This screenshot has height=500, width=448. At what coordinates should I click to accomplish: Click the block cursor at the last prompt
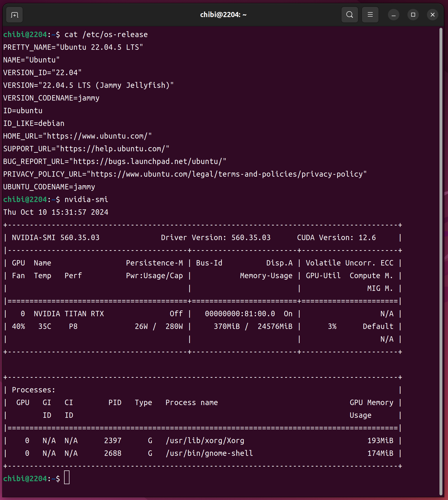[x=67, y=478]
